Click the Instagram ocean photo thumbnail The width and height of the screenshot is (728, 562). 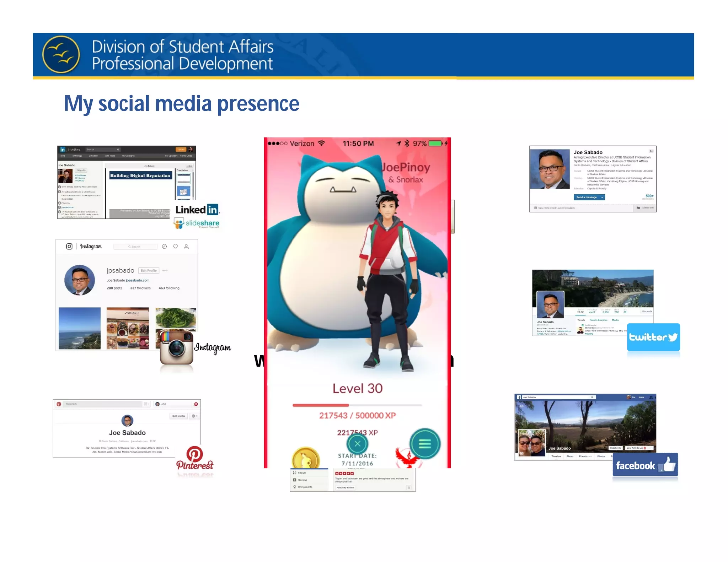tap(80, 328)
